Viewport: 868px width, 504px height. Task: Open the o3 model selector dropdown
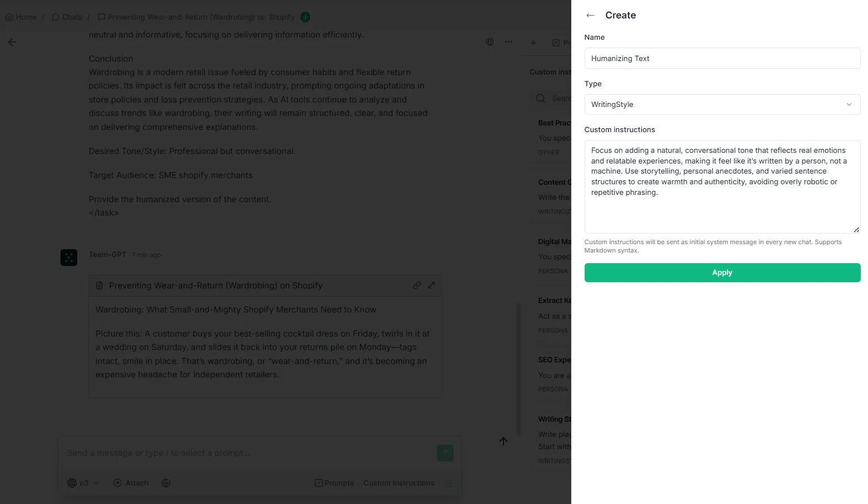coord(83,483)
